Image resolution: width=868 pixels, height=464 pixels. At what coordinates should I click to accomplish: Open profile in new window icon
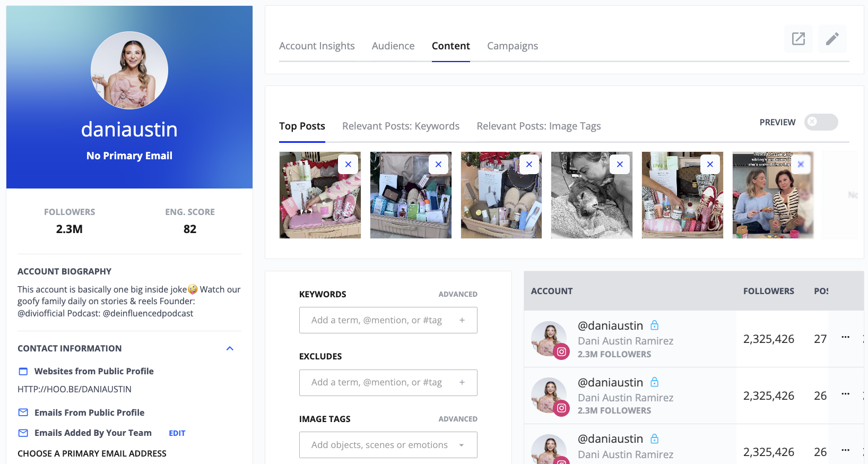tap(798, 39)
